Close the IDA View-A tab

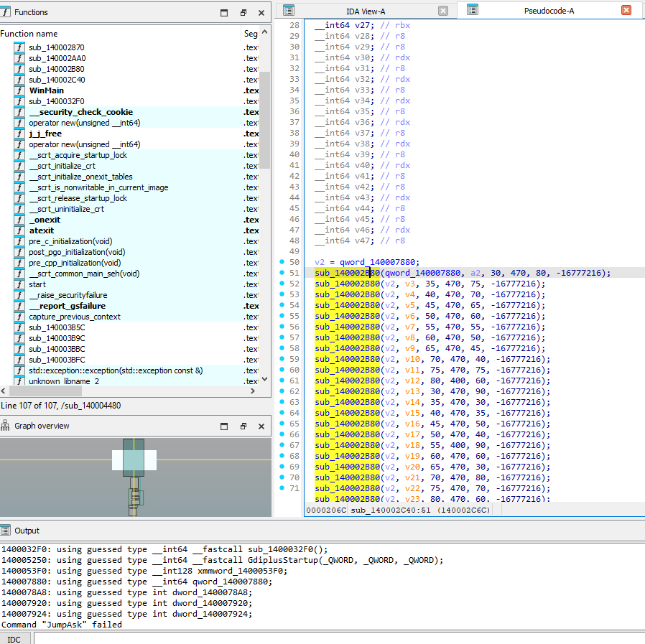pyautogui.click(x=443, y=11)
